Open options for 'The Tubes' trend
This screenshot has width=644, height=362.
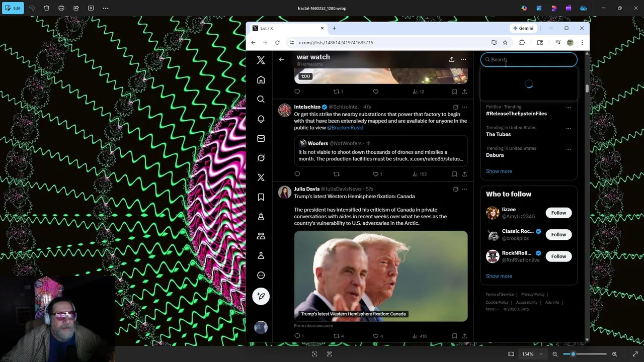pyautogui.click(x=569, y=128)
